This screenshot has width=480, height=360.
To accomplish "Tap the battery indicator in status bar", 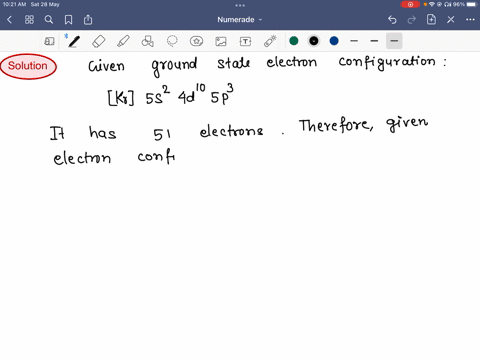I will (472, 4).
